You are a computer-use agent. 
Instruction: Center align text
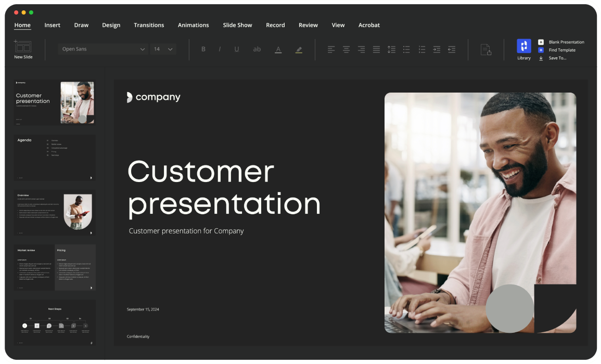(x=346, y=49)
